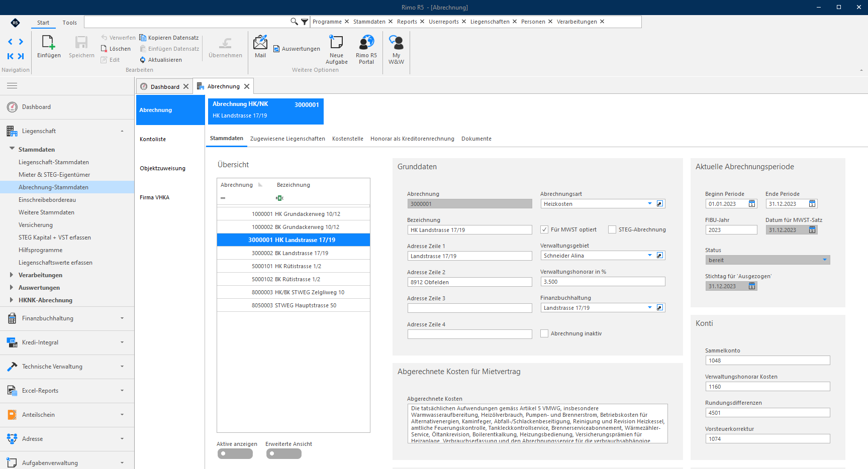Open the Beginn Periode calendar picker
This screenshot has width=868, height=469.
752,204
